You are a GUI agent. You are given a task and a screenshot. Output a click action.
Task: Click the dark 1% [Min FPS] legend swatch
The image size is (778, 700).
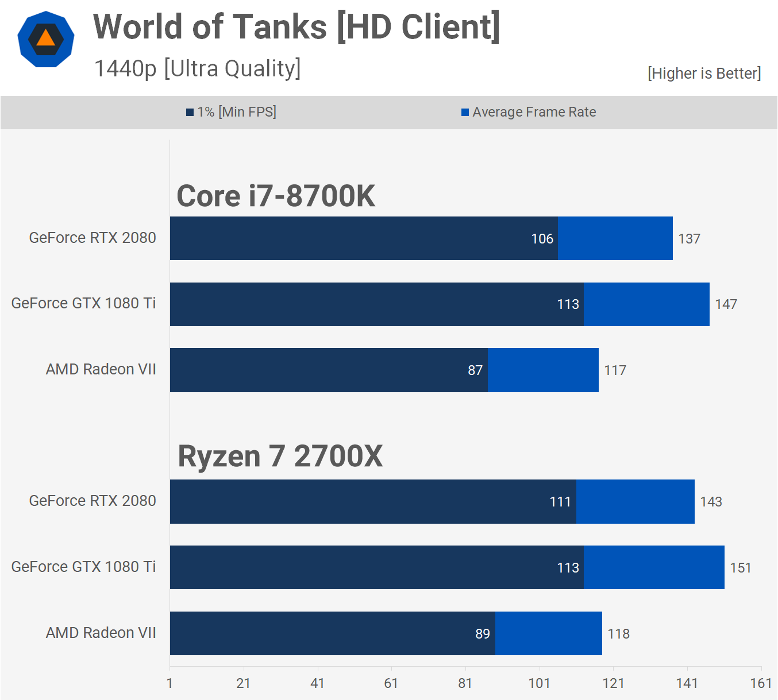pyautogui.click(x=190, y=113)
